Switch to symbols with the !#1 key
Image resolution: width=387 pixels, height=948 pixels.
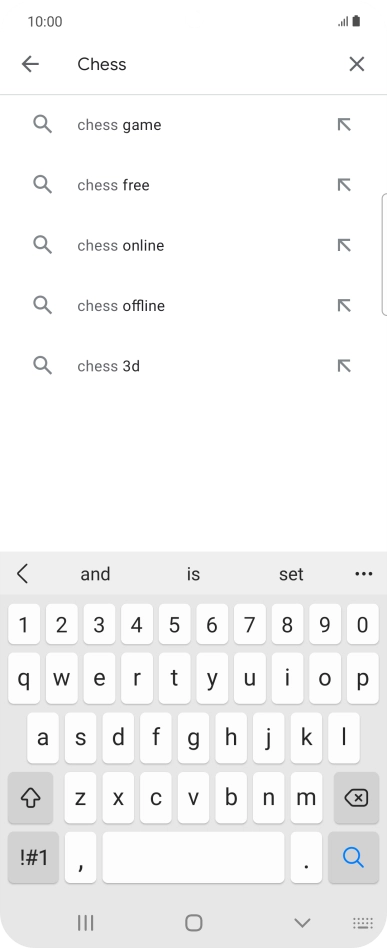[33, 857]
